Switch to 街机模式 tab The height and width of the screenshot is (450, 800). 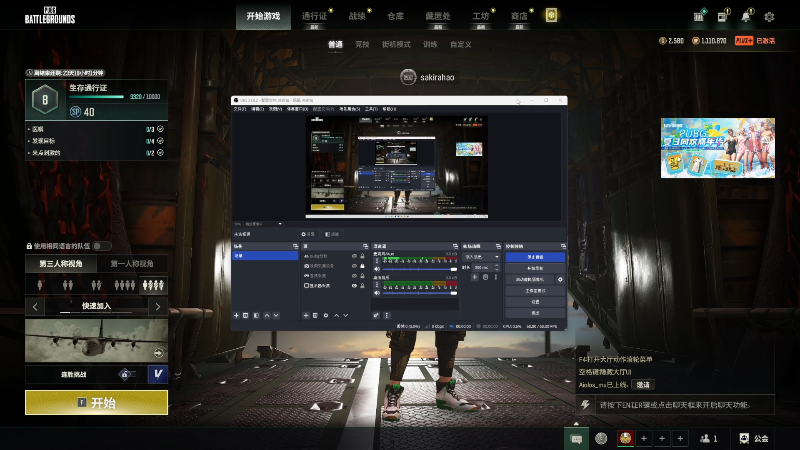[396, 44]
